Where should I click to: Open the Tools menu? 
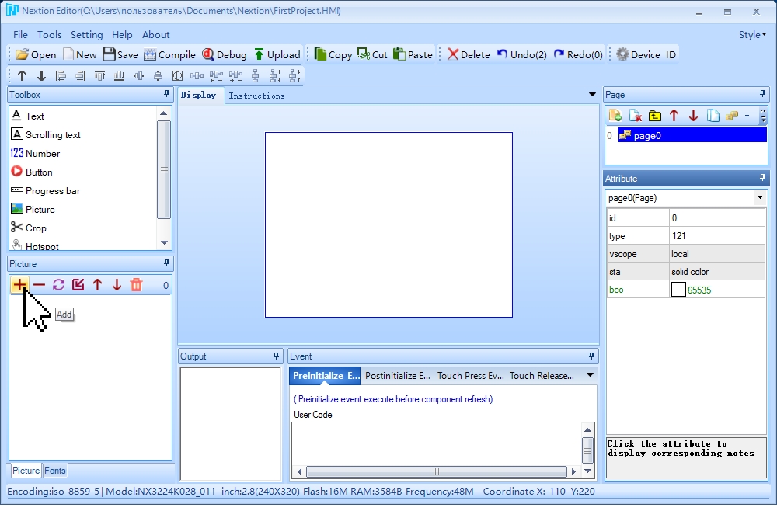coord(50,35)
